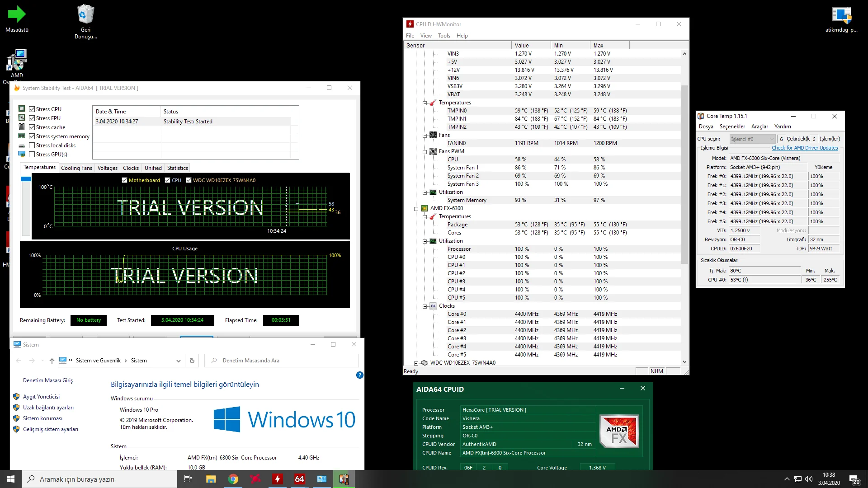Open AIDA64 from the taskbar
This screenshot has height=488, width=868.
click(x=299, y=479)
